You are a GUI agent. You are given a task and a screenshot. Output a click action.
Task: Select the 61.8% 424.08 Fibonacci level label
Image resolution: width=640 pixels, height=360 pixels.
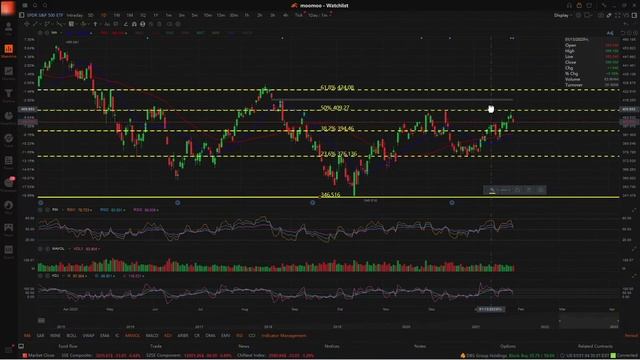click(x=338, y=87)
